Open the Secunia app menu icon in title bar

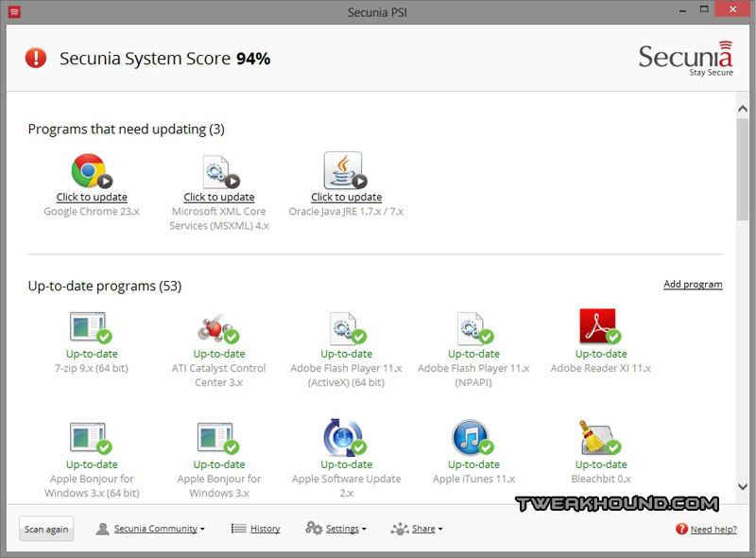click(14, 11)
